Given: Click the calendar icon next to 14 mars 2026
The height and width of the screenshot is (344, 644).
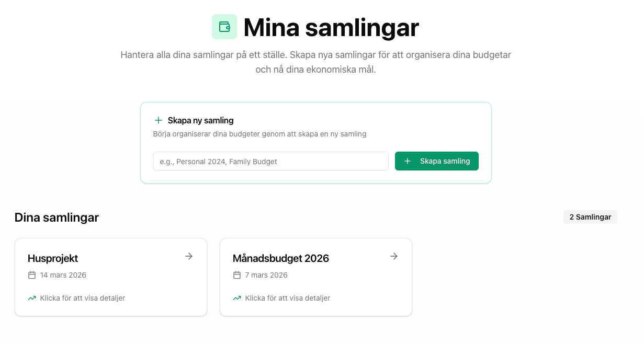Looking at the screenshot, I should click(31, 275).
